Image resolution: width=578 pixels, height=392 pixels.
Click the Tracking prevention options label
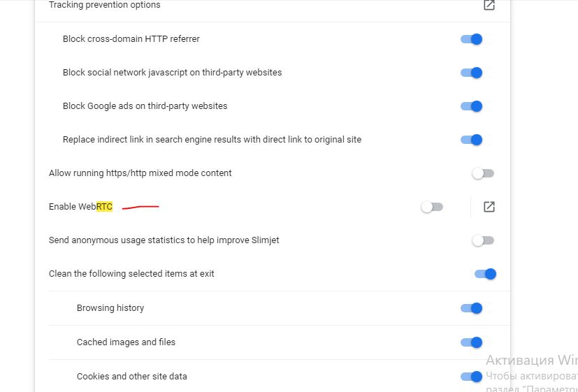104,5
